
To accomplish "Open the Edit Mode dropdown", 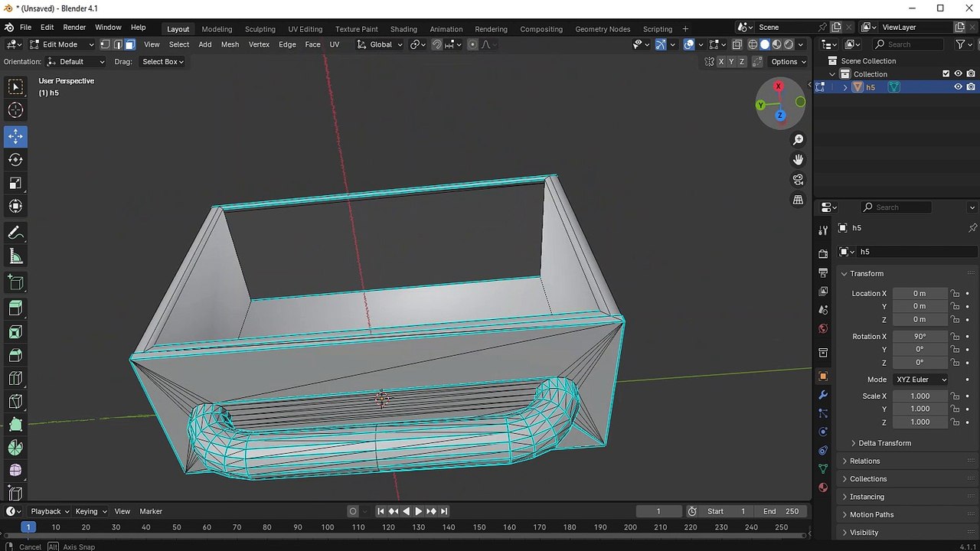I will tap(61, 44).
